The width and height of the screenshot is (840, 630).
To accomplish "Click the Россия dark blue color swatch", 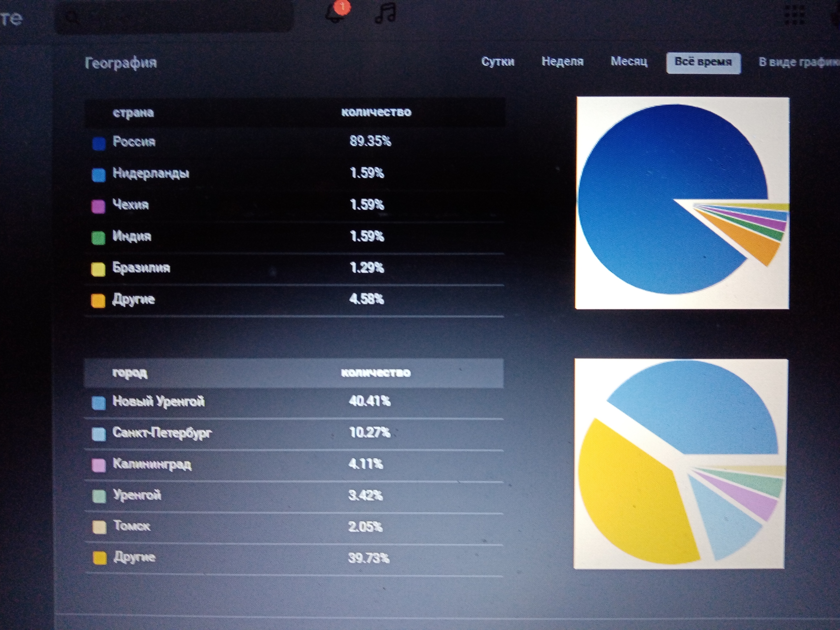I will [x=99, y=144].
